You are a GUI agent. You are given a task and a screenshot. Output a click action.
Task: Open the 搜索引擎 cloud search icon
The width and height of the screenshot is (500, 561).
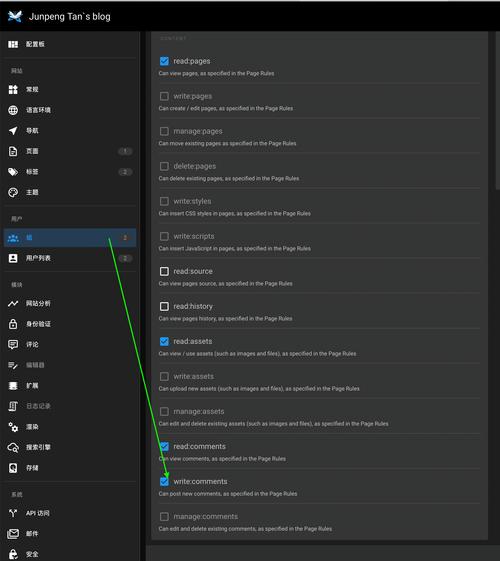coord(13,447)
